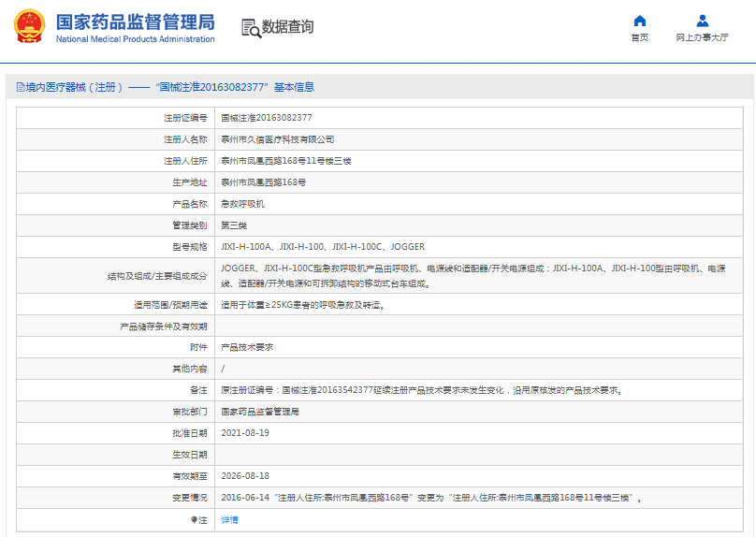Select approving department 国家药品监督管理局 value
Viewport: 756px width, 537px height.
[x=260, y=412]
